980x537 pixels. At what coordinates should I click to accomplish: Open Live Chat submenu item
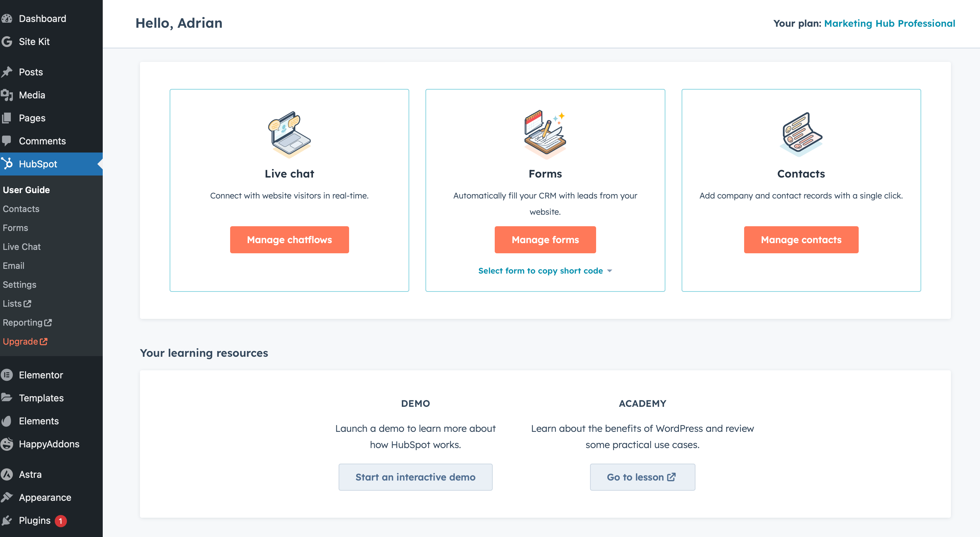tap(22, 247)
